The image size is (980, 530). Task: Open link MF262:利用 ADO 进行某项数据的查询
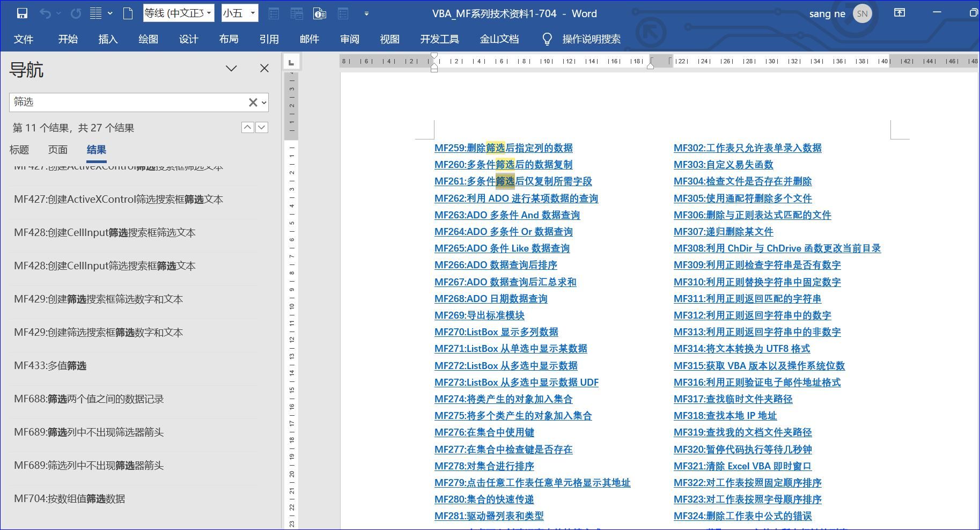tap(516, 198)
